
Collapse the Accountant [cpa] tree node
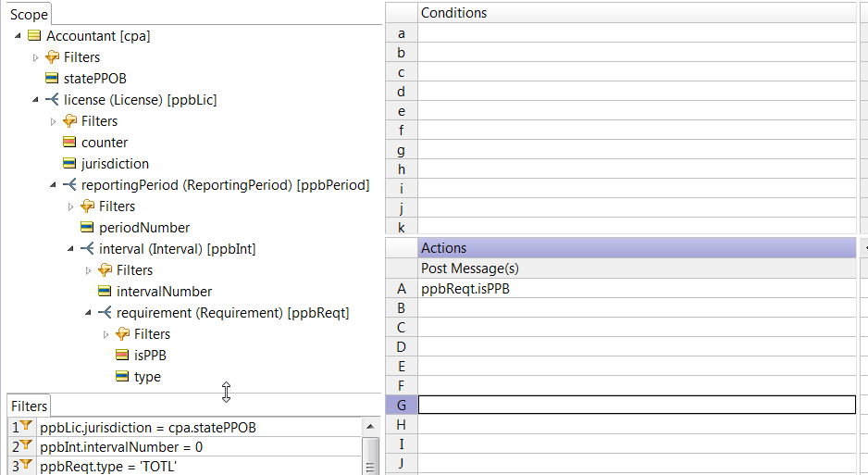(x=18, y=36)
